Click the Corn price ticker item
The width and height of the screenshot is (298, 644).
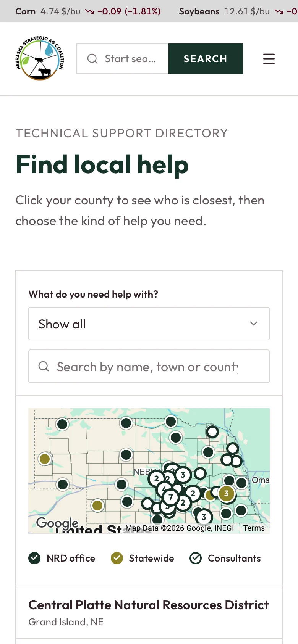pos(88,11)
